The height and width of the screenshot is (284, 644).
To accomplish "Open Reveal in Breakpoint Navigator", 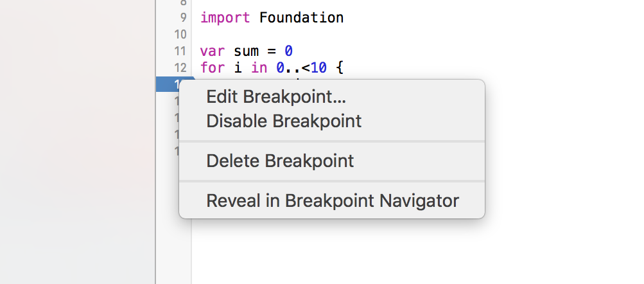I will click(x=333, y=200).
